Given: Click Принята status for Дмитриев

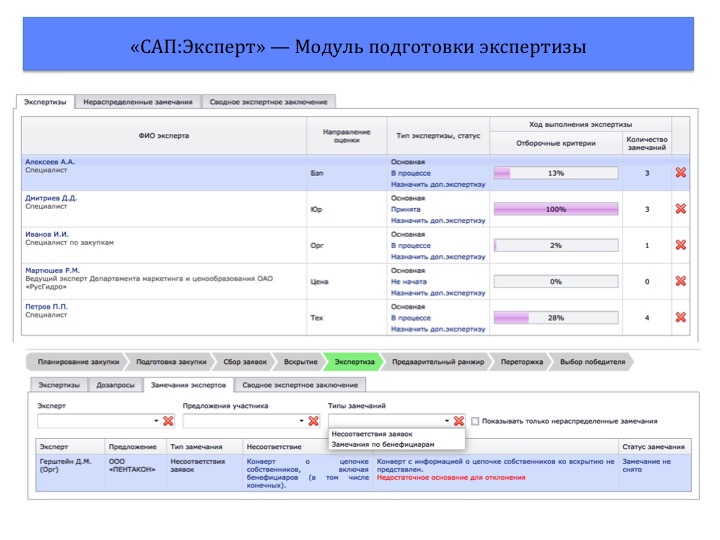Looking at the screenshot, I should [x=405, y=209].
